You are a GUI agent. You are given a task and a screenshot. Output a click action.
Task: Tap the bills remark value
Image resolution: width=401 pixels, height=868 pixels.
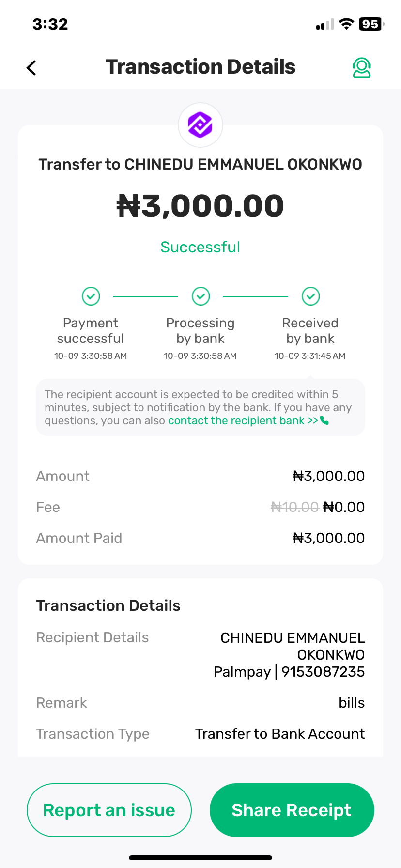pos(352,703)
